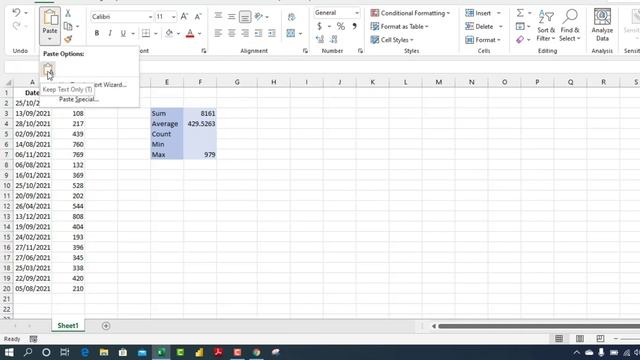Image resolution: width=640 pixels, height=360 pixels.
Task: Select column G header
Action: 237,82
